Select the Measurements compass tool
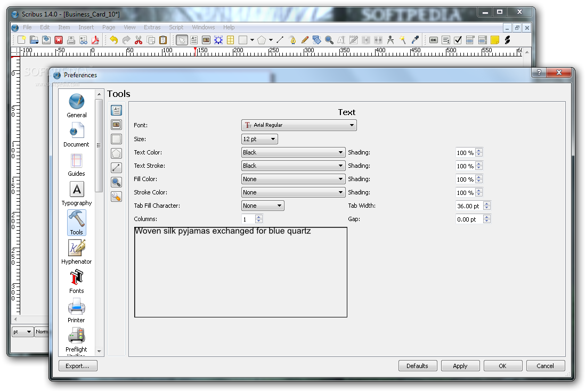 click(390, 40)
